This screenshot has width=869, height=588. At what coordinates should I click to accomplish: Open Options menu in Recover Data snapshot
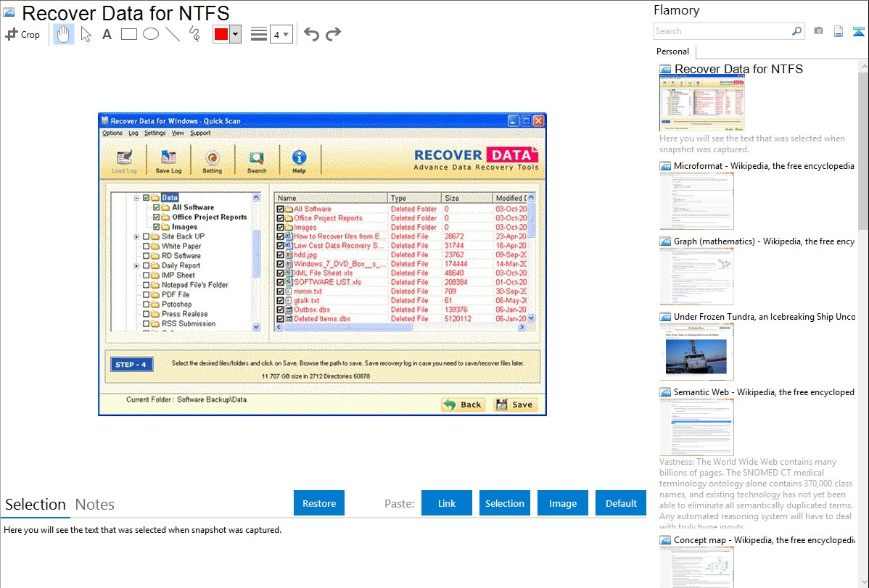112,133
